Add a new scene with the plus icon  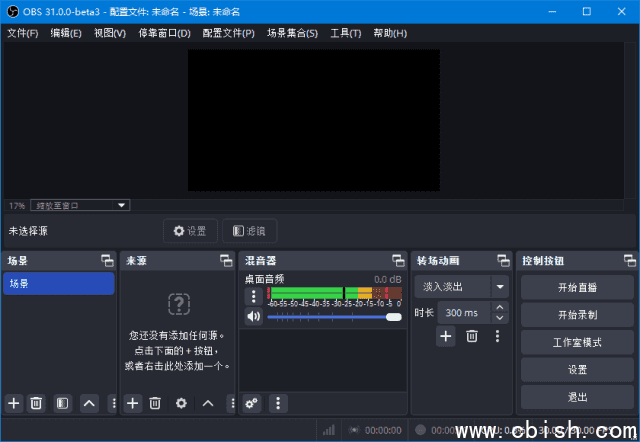click(x=14, y=403)
